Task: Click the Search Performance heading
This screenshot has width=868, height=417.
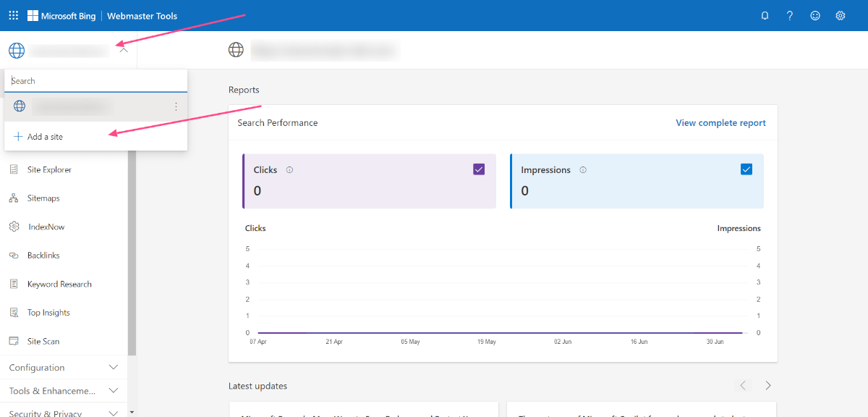Action: coord(278,123)
